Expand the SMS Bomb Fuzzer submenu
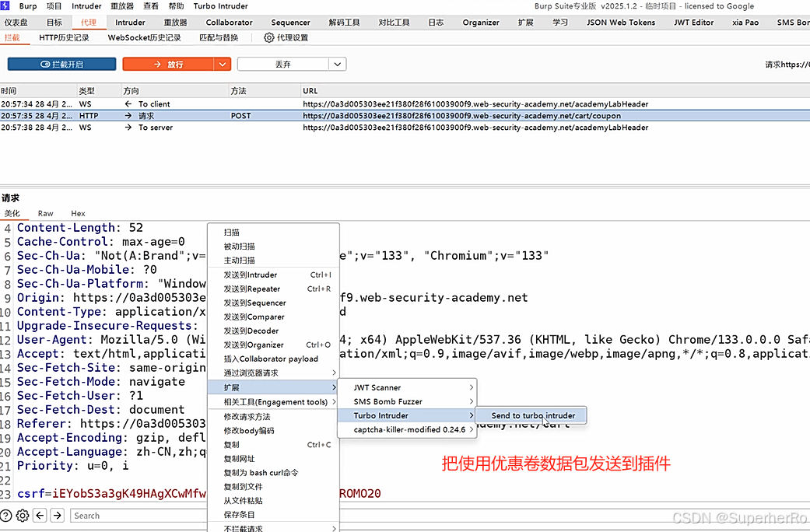Screen dimensions: 810x532 pos(406,401)
